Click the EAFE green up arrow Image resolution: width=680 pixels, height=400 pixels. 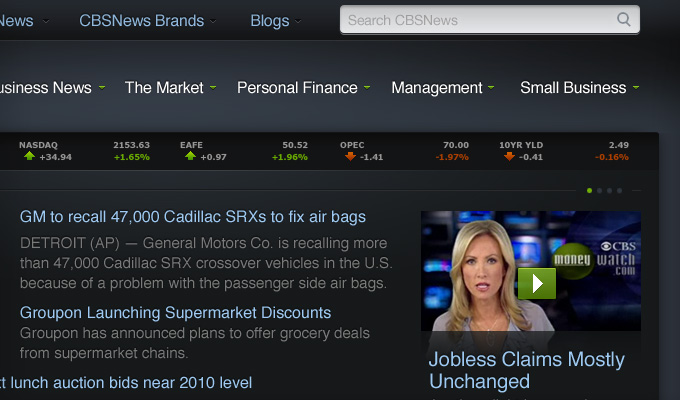click(190, 156)
